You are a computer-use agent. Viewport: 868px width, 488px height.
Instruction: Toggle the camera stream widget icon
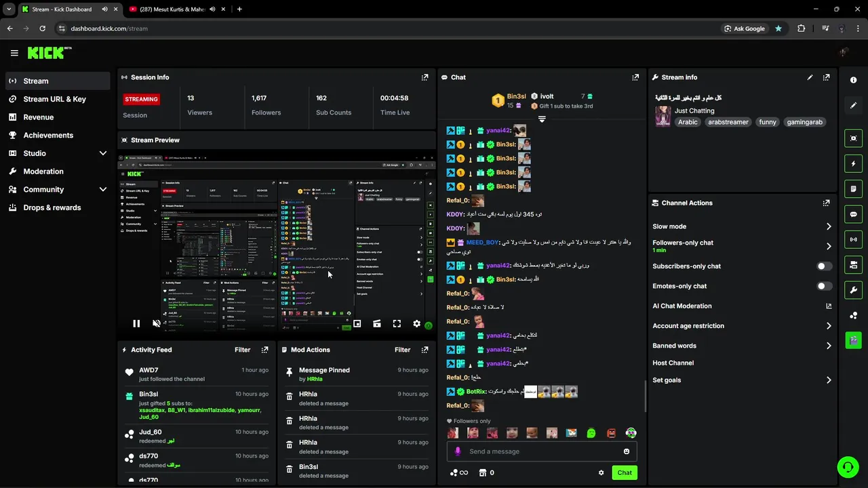click(853, 264)
